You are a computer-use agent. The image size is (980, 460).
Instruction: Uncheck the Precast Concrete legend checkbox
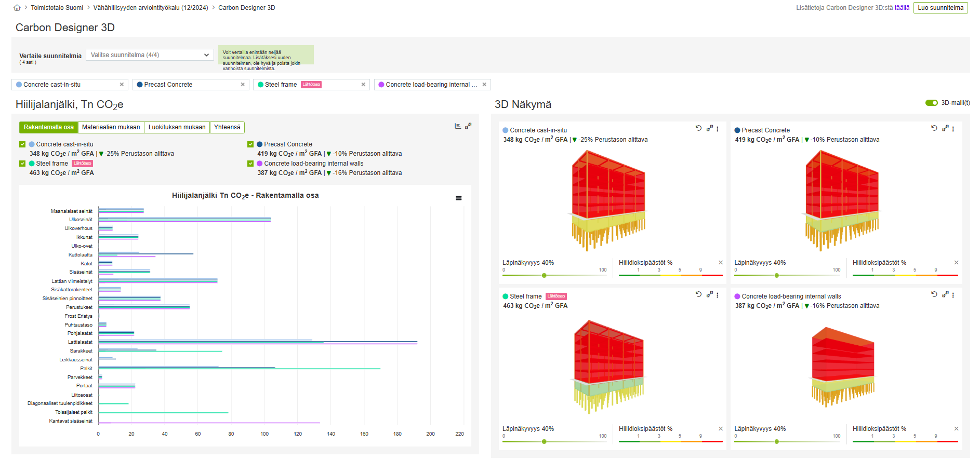pyautogui.click(x=250, y=144)
